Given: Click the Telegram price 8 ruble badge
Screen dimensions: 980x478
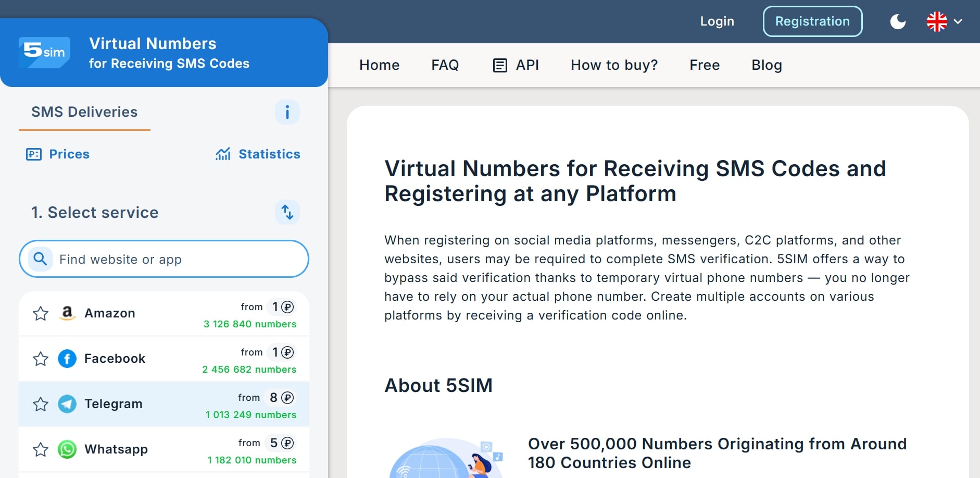Looking at the screenshot, I should tap(281, 398).
